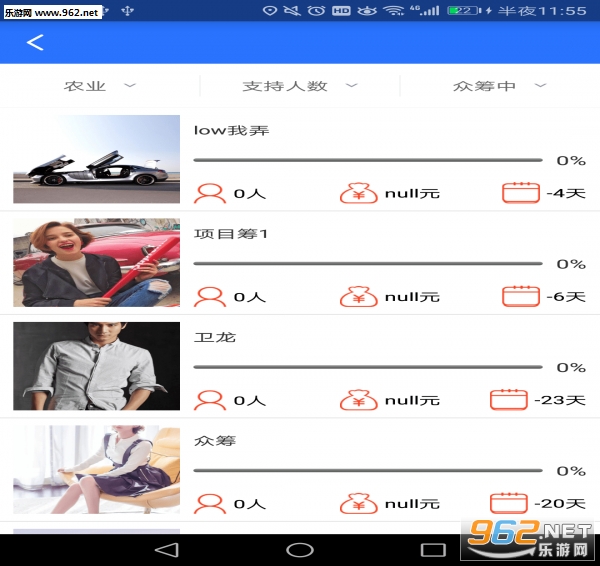The image size is (600, 566).
Task: Open the sports car thumbnail of low我弄
Action: tap(96, 159)
